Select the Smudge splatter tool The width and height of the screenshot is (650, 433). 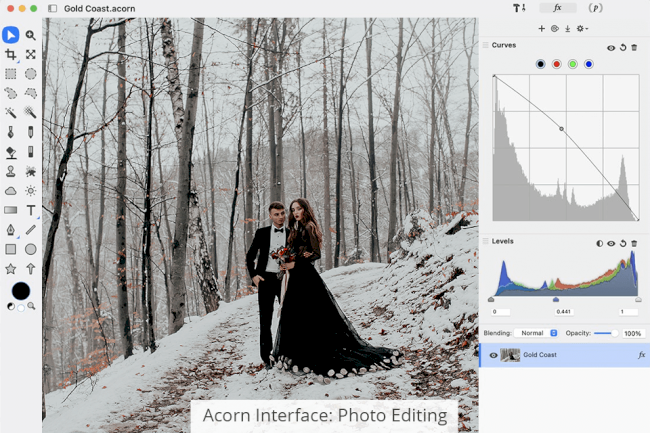pyautogui.click(x=30, y=171)
